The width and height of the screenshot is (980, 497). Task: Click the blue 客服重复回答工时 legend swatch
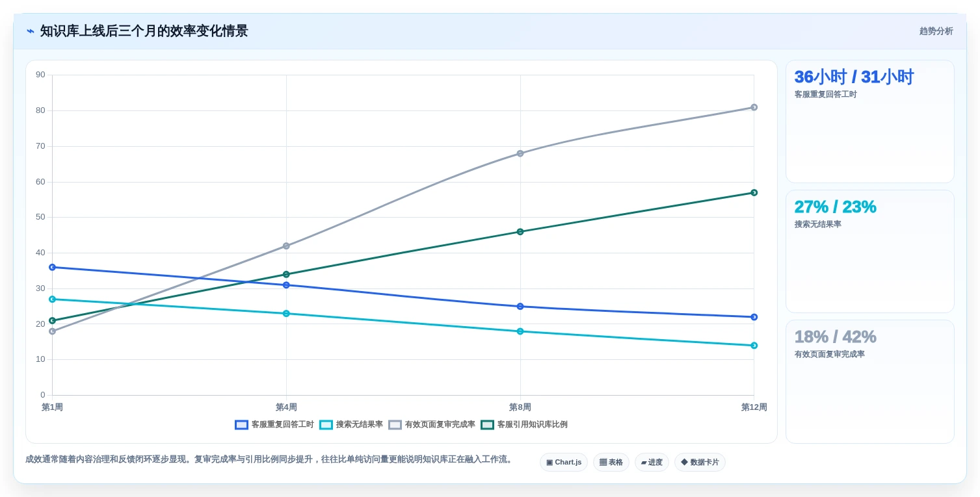pos(241,425)
